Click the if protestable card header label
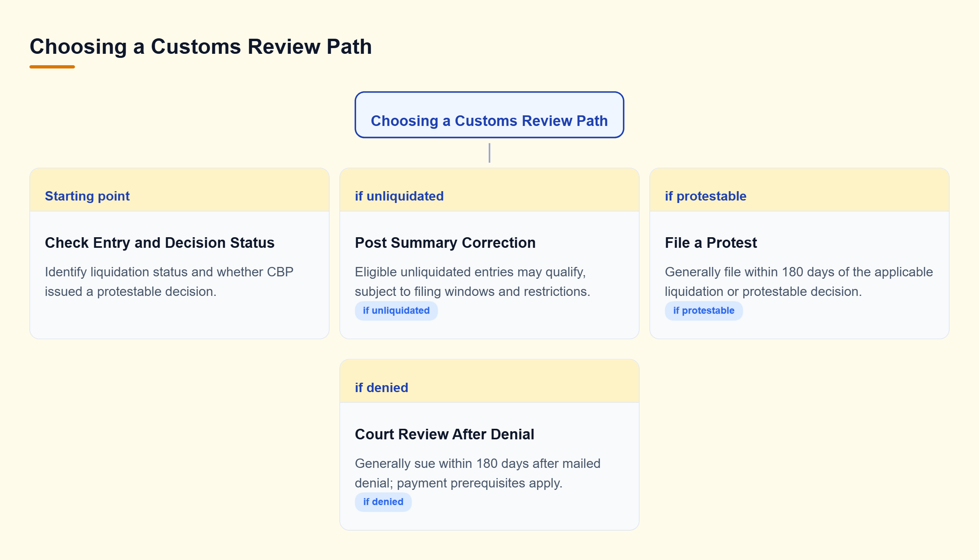 (x=705, y=196)
